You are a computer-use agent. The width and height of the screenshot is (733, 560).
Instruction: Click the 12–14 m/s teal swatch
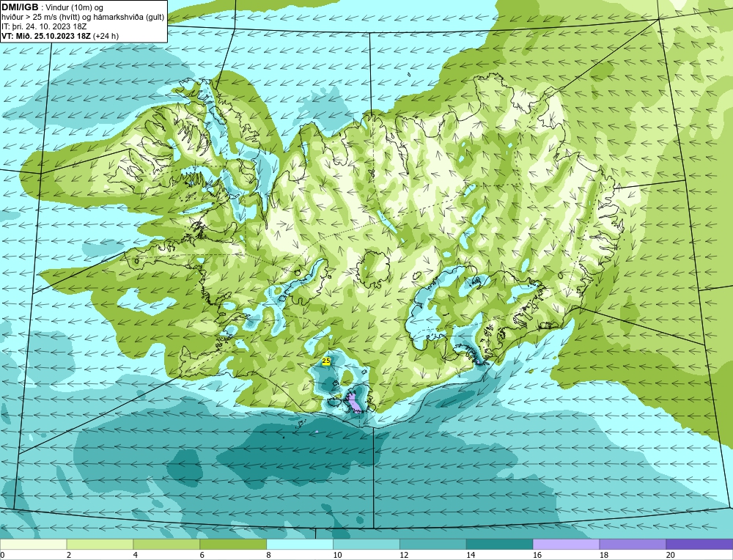433,545
